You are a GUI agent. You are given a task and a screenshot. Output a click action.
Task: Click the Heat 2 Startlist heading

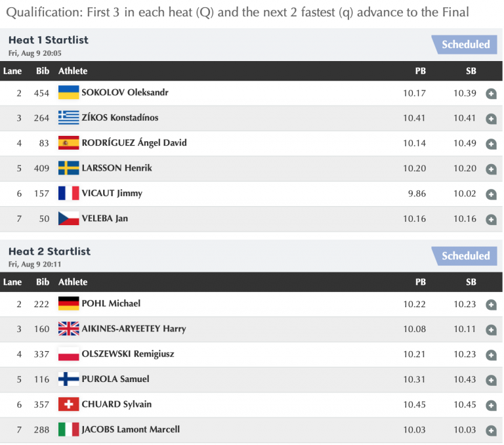point(49,251)
